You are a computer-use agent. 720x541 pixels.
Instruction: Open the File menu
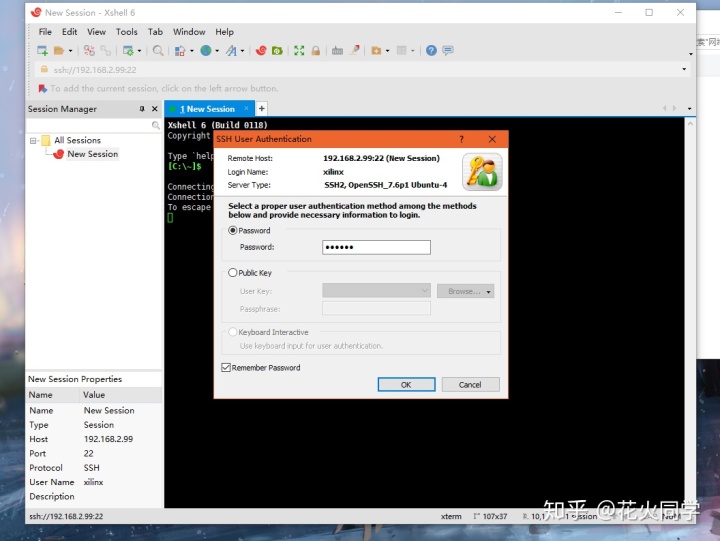tap(45, 32)
